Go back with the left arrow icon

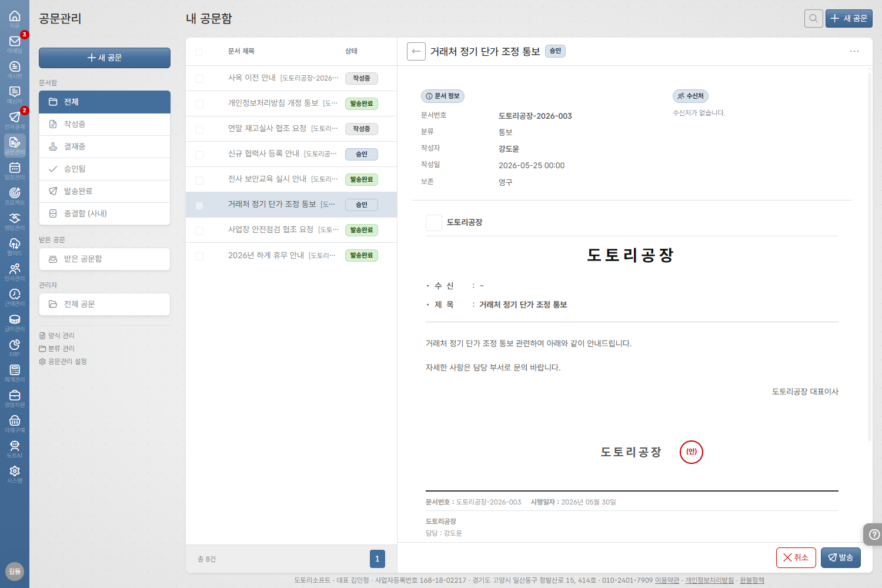tap(416, 51)
